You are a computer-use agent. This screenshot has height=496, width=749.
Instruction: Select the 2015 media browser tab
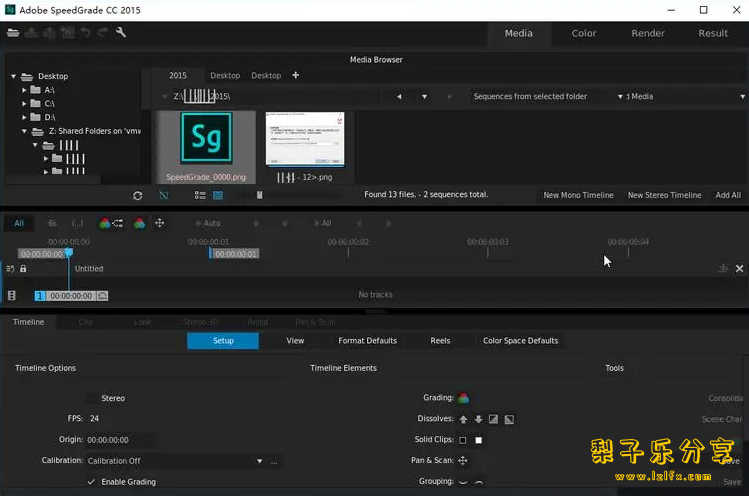pyautogui.click(x=178, y=75)
